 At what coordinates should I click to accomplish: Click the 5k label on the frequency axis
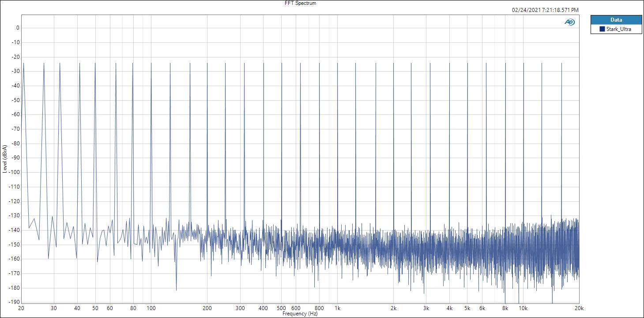[x=467, y=308]
